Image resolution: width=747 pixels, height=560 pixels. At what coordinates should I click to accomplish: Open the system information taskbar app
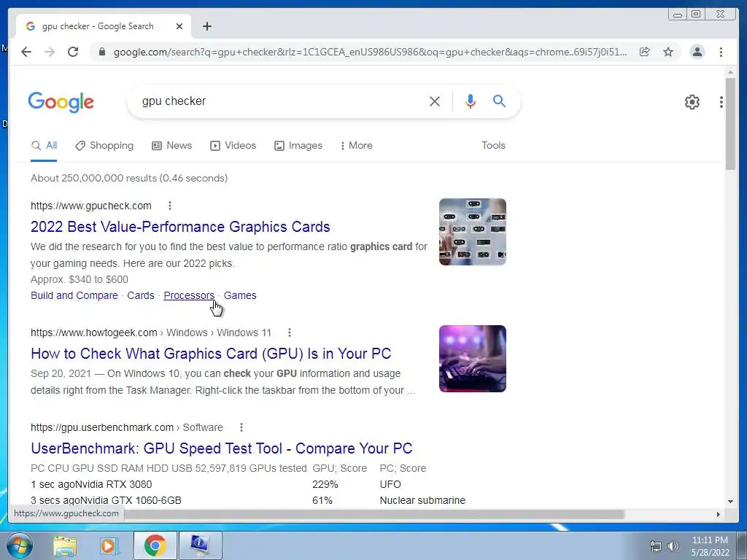click(200, 545)
